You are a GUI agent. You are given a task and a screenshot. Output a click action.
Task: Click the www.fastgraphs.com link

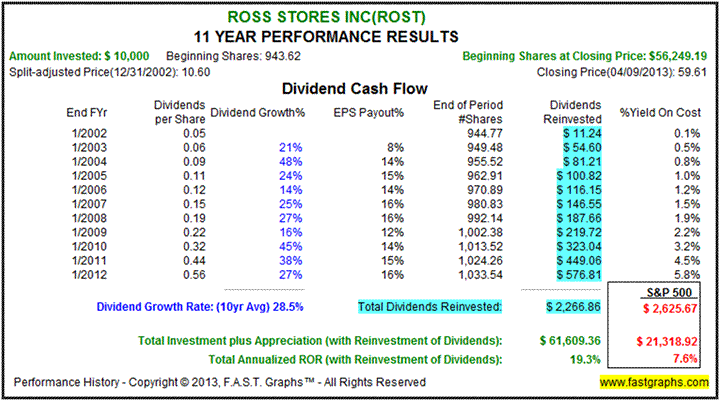654,382
